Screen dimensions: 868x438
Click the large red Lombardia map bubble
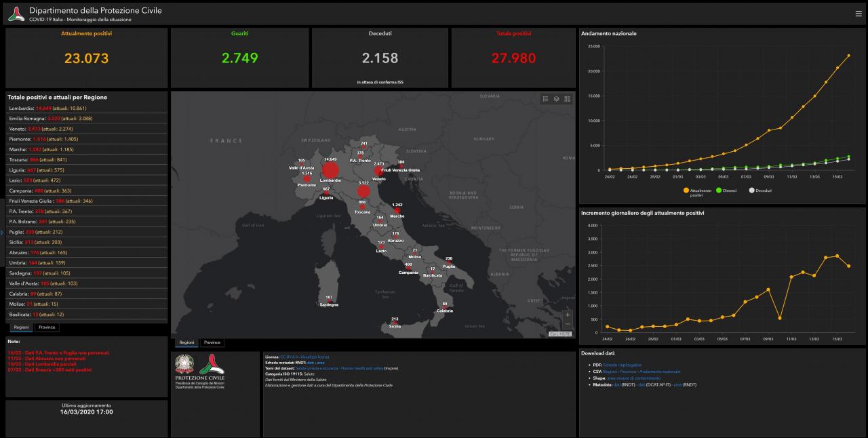point(330,170)
